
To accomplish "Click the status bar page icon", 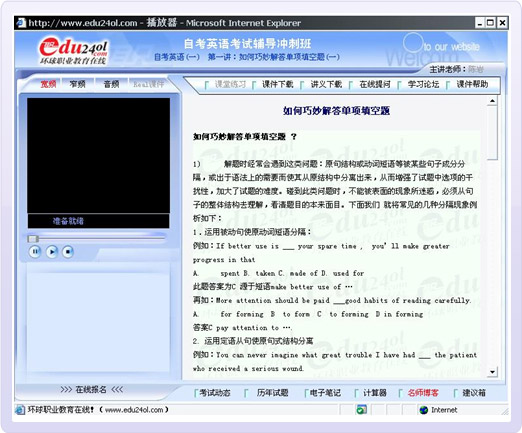I will (x=20, y=410).
